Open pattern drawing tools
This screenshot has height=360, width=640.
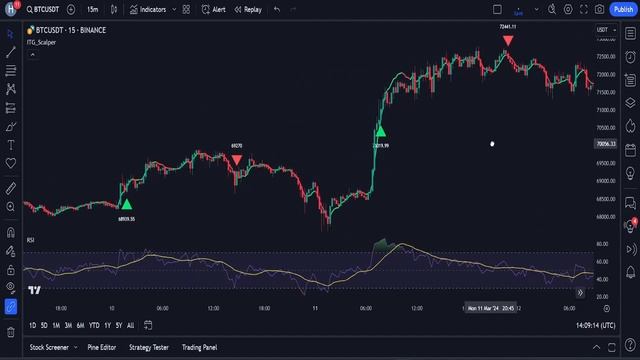[11, 89]
